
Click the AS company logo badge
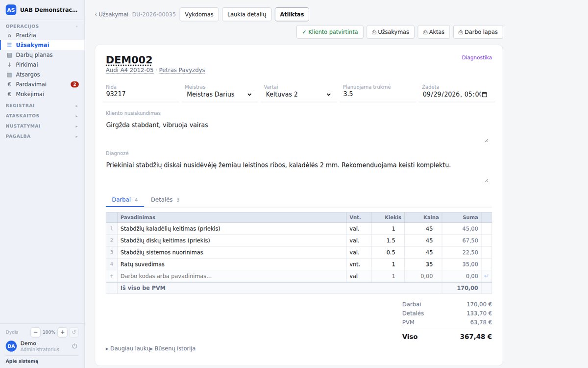pyautogui.click(x=11, y=10)
